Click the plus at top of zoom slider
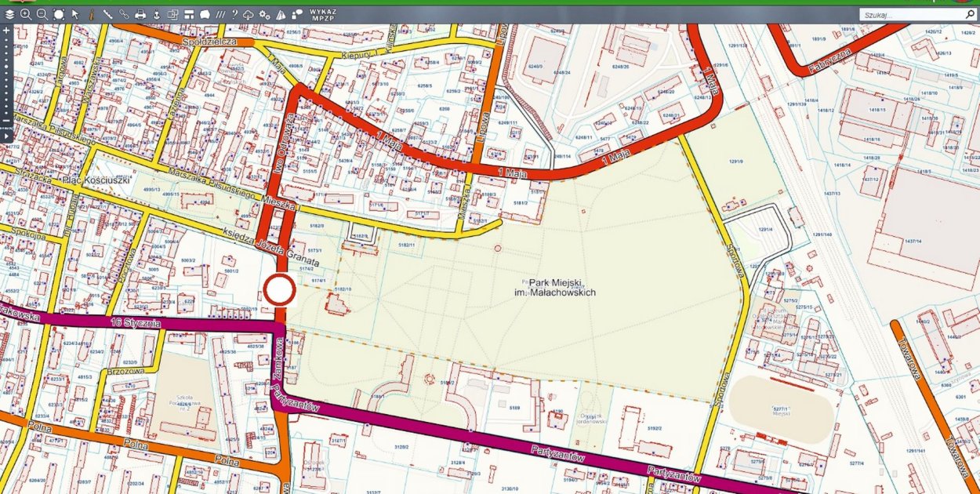Viewport: 980px width, 494px height. (6, 31)
